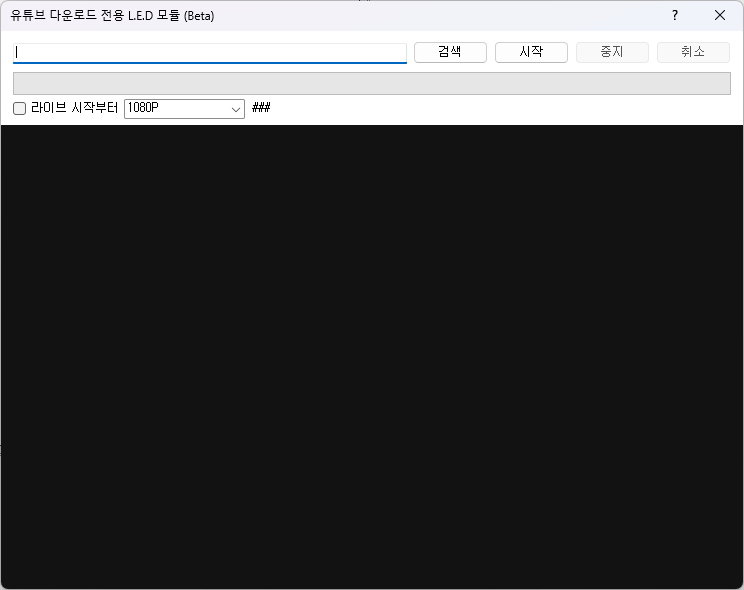The height and width of the screenshot is (590, 744).
Task: Click the ### status text
Action: pyautogui.click(x=261, y=108)
